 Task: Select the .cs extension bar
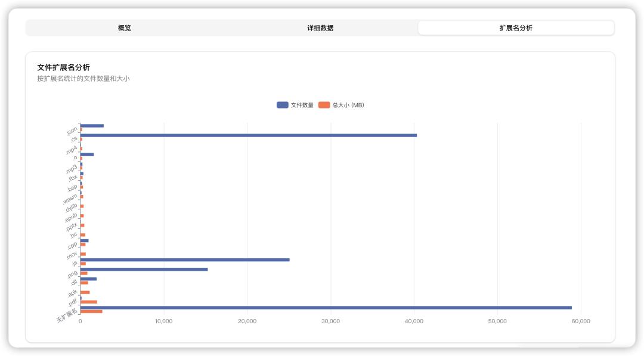coord(239,135)
